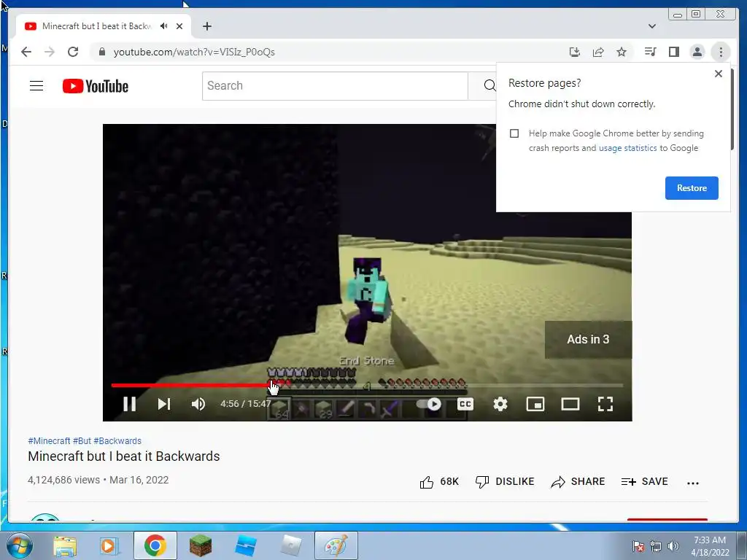Click install/download page icon in address bar
The height and width of the screenshot is (560, 747).
575,52
